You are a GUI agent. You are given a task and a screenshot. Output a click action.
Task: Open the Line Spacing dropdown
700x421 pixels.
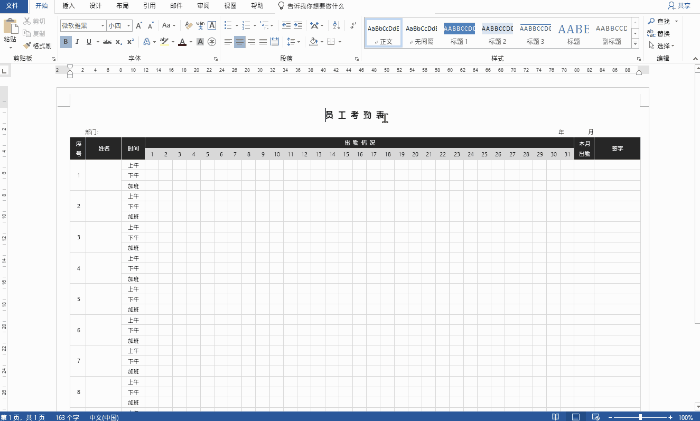(x=292, y=42)
